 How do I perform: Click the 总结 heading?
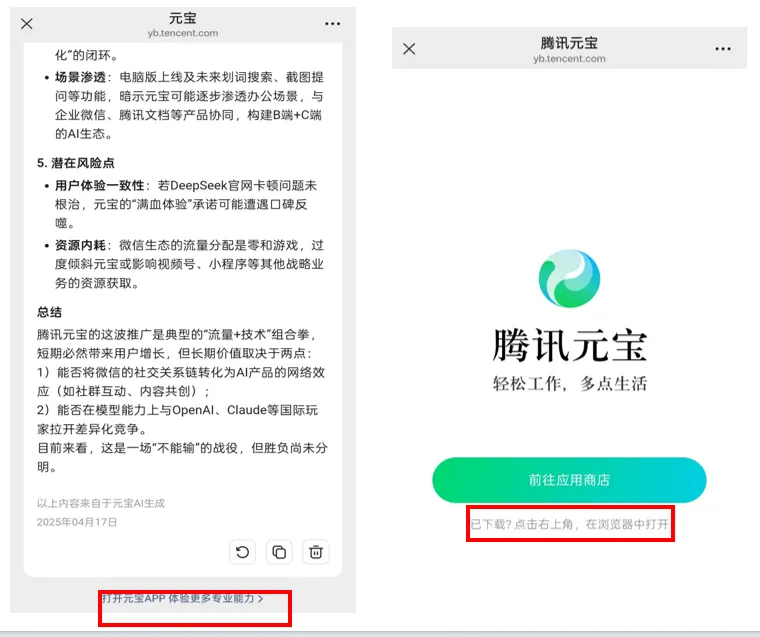(x=49, y=312)
